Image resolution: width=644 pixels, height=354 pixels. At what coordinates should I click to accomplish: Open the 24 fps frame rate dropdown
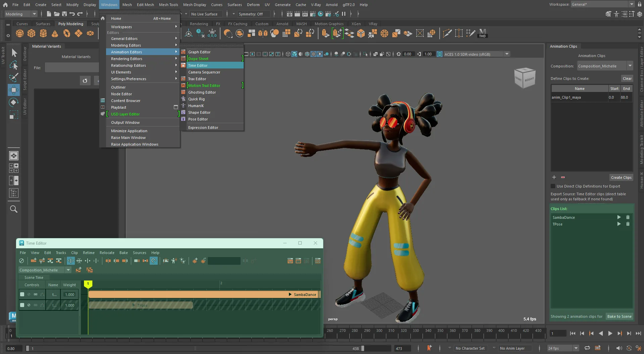click(x=563, y=348)
